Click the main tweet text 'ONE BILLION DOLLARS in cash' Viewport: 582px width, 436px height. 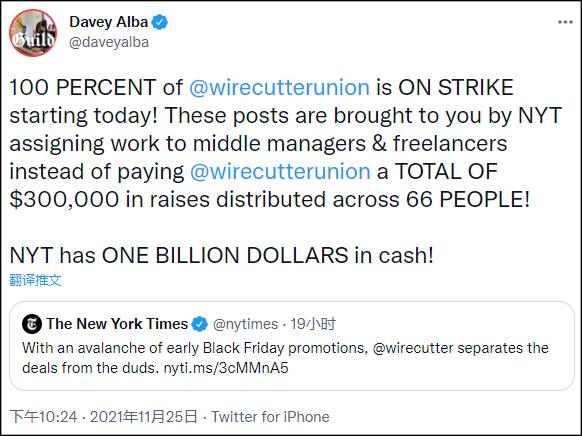tap(268, 255)
